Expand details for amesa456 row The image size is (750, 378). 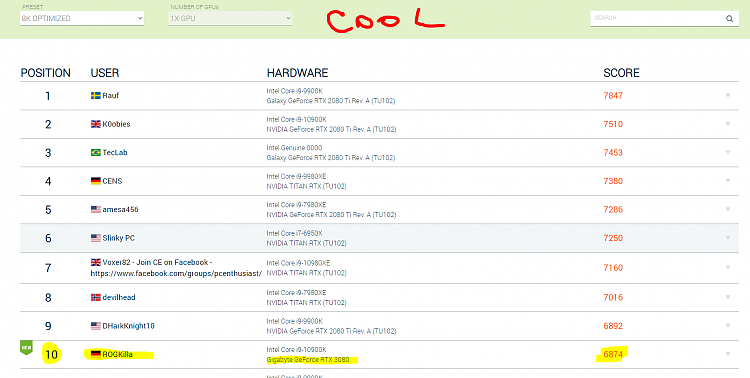(728, 209)
